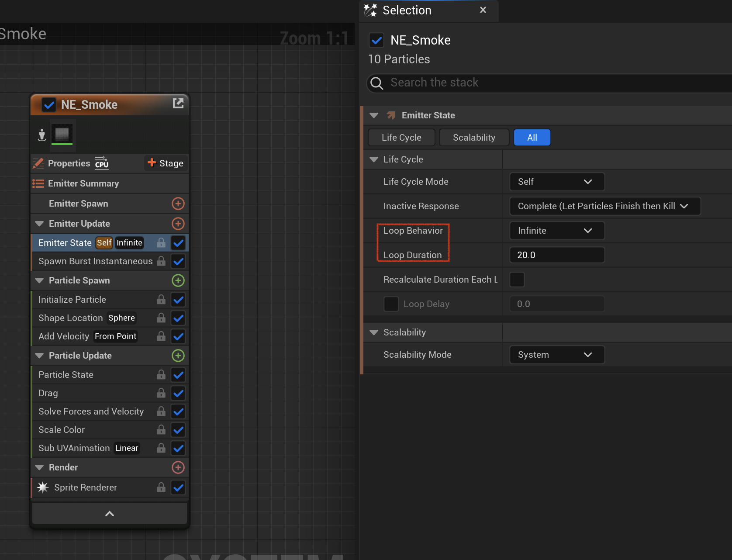
Task: Open the Life Cycle Mode dropdown
Action: coord(557,182)
